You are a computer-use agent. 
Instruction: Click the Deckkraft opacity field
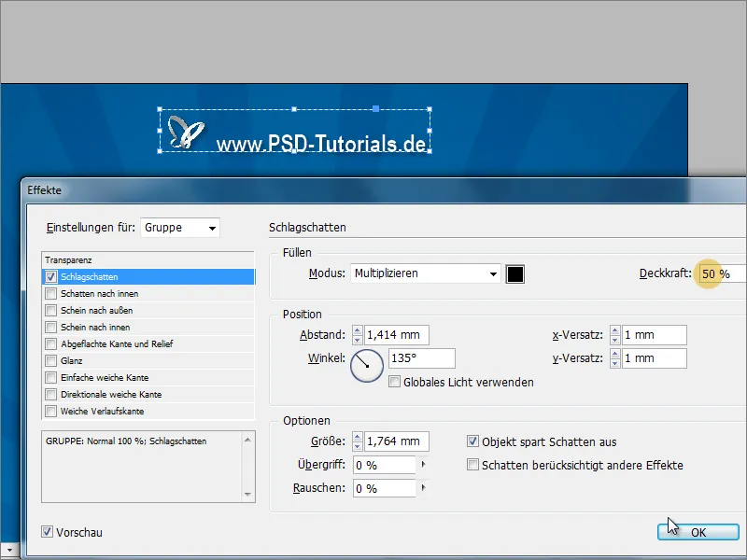point(721,273)
